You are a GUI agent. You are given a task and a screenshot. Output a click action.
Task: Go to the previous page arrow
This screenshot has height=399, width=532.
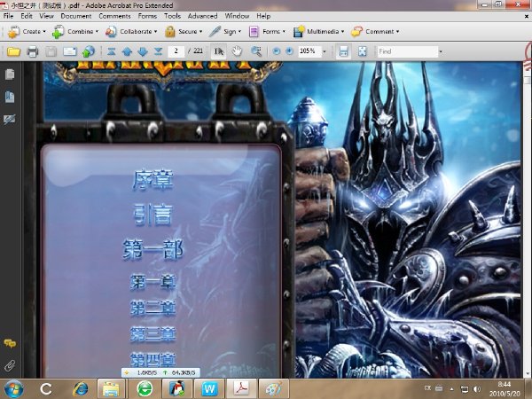127,51
